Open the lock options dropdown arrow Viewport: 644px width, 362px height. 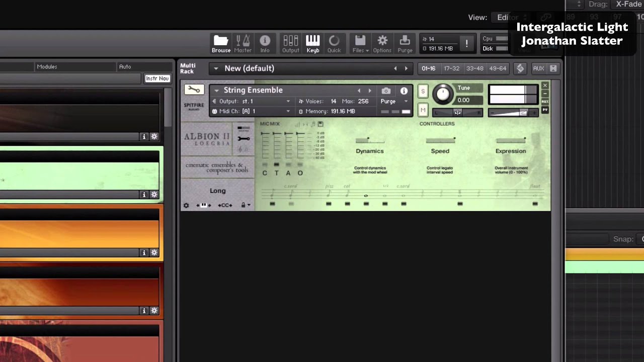click(249, 205)
